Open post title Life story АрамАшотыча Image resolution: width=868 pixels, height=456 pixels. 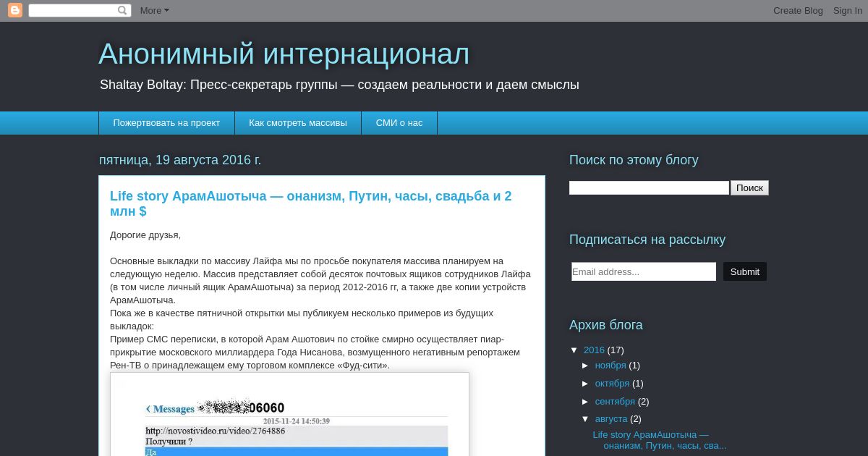[311, 203]
